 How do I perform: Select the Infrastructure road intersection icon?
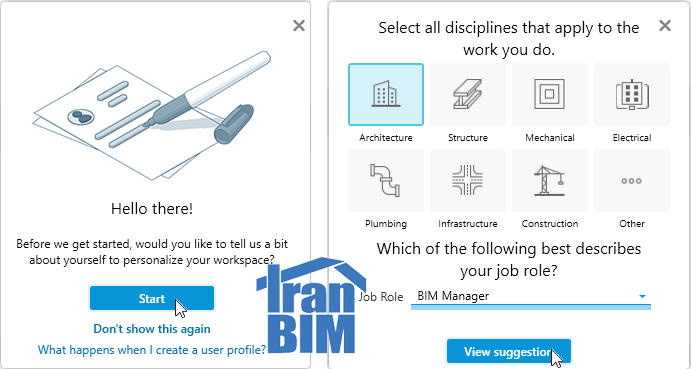coord(468,180)
